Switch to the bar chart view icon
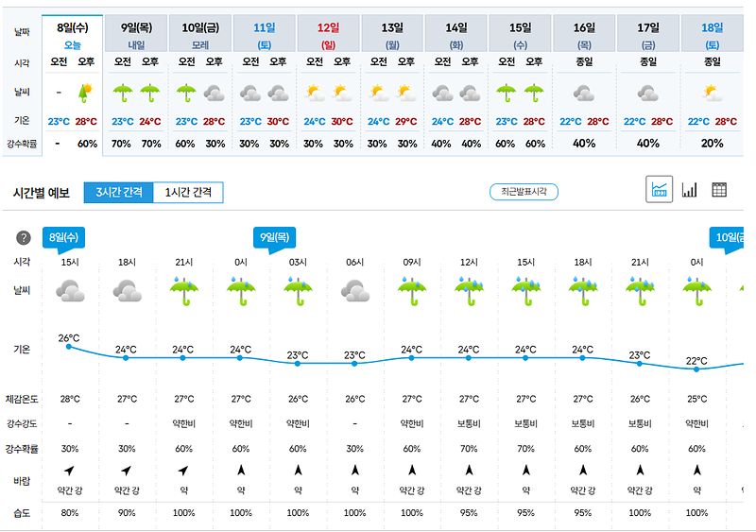The image size is (756, 532). point(690,190)
